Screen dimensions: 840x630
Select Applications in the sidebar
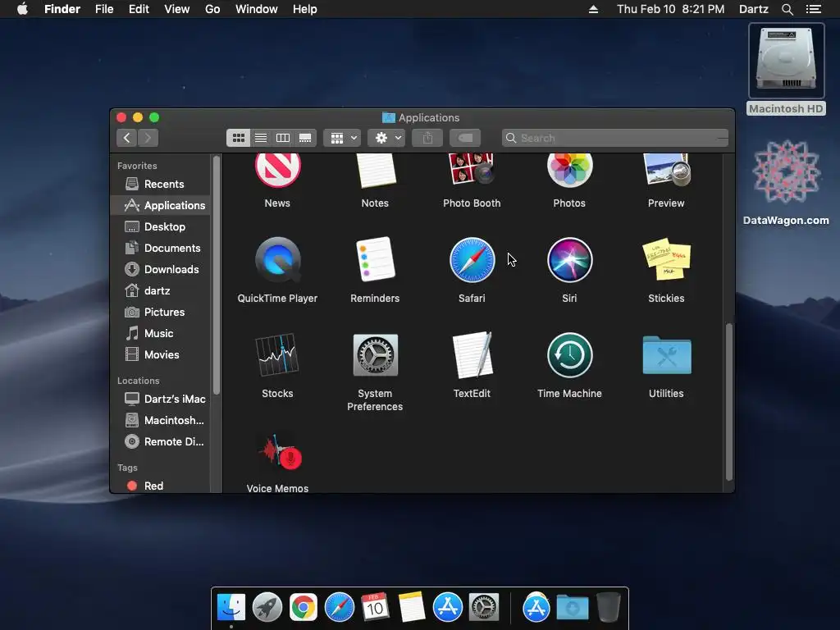[x=160, y=206]
